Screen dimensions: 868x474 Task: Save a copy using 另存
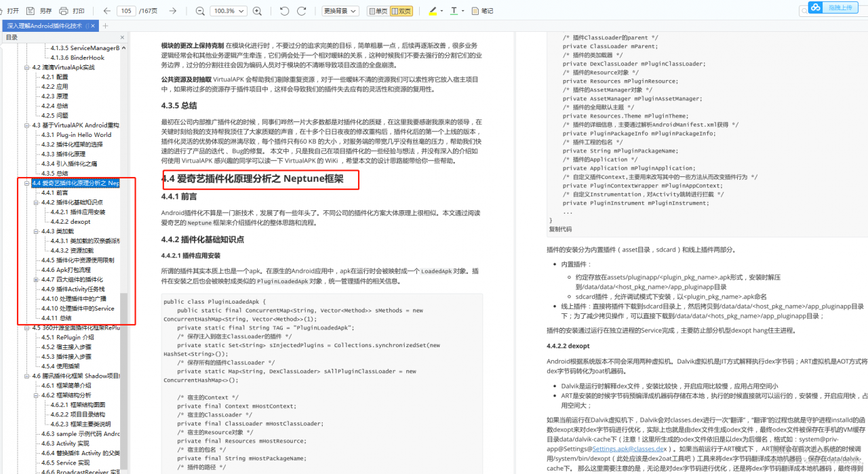pyautogui.click(x=40, y=11)
